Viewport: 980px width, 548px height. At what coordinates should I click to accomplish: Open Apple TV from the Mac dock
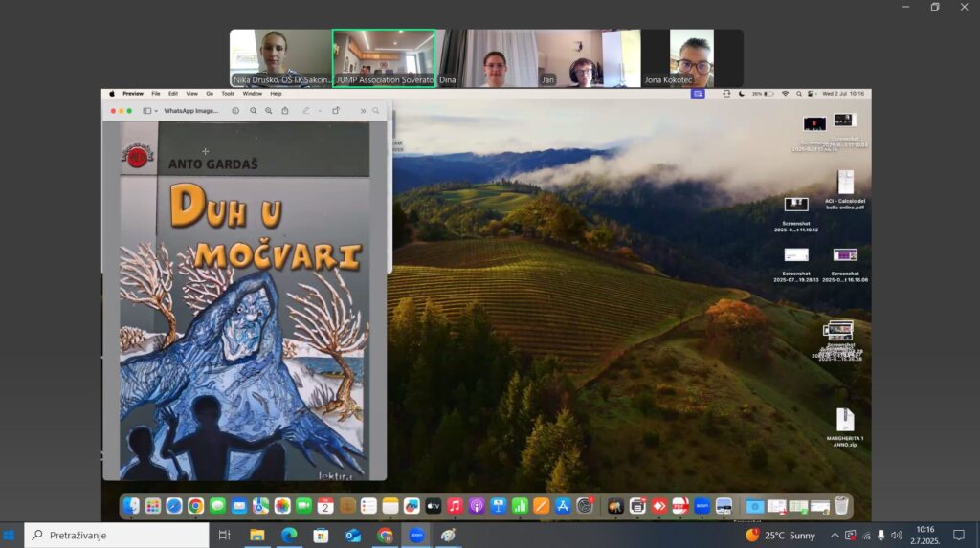(x=434, y=506)
